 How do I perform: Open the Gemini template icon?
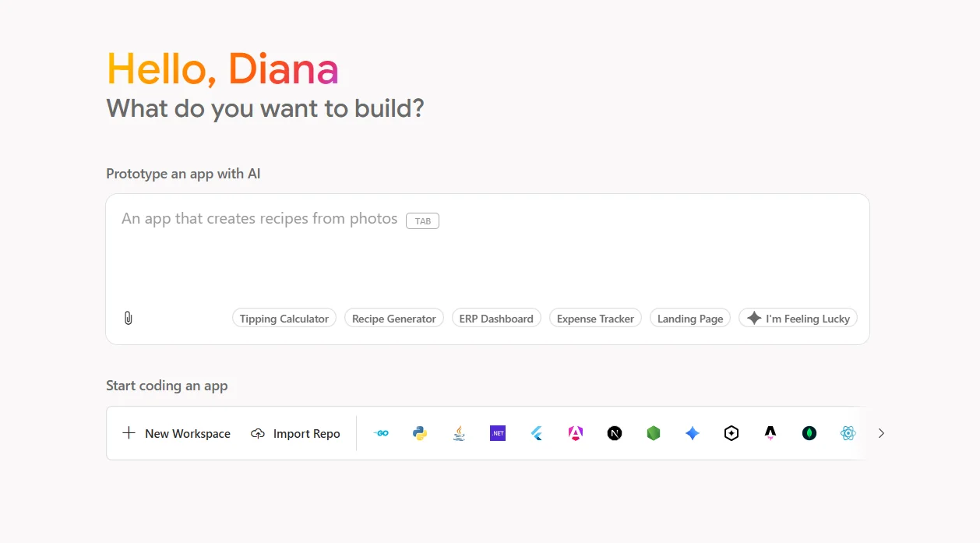[x=692, y=433]
